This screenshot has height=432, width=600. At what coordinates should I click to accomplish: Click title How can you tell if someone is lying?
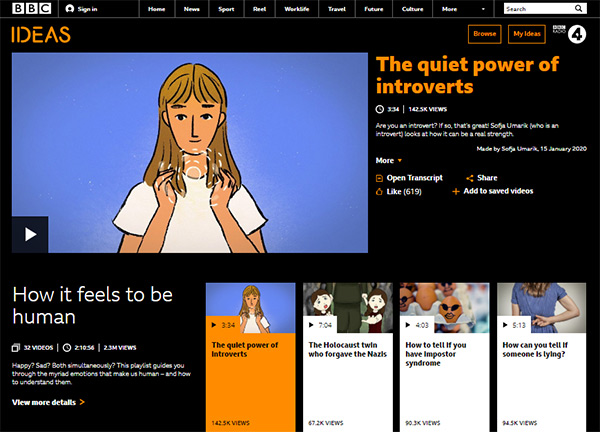(x=535, y=349)
